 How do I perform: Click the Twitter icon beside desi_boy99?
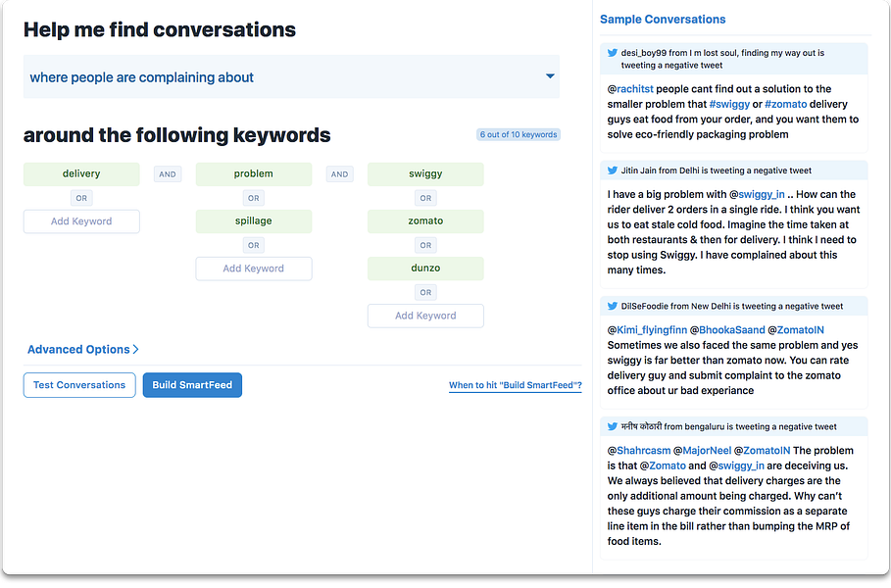click(x=612, y=53)
